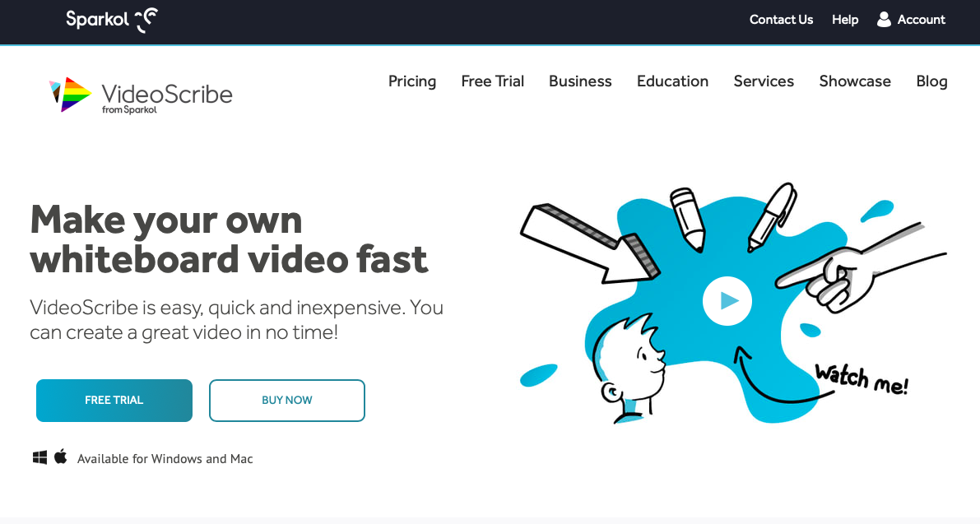Click the FREE TRIAL button
980x524 pixels.
pyautogui.click(x=114, y=401)
